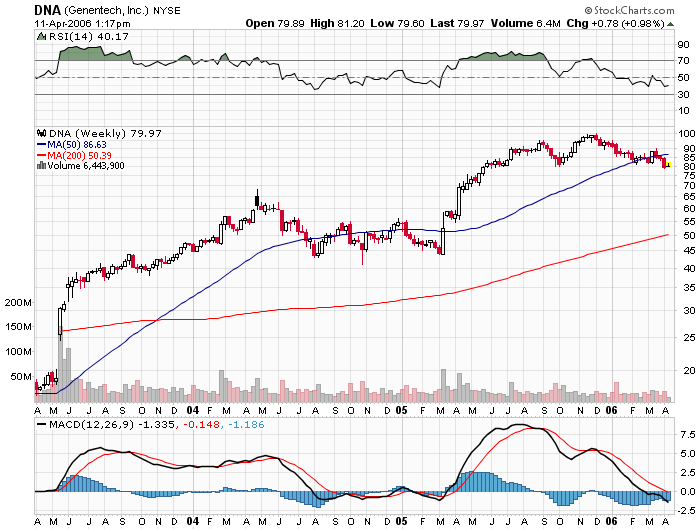Click the '11-Apr-2006 1:17pm' timestamp
The width and height of the screenshot is (700, 530).
(x=83, y=24)
